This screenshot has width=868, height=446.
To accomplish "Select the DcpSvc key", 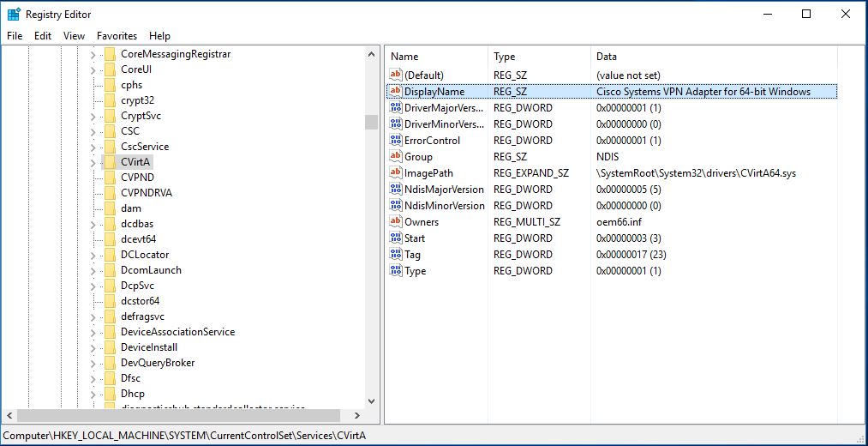I will [137, 286].
